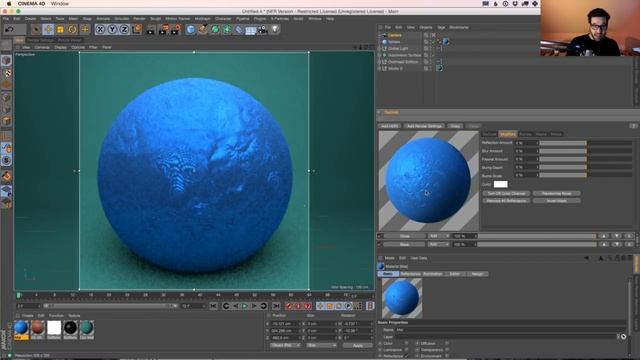The width and height of the screenshot is (640, 360).
Task: Select the blue Mat material thumbnail
Action: tap(21, 328)
